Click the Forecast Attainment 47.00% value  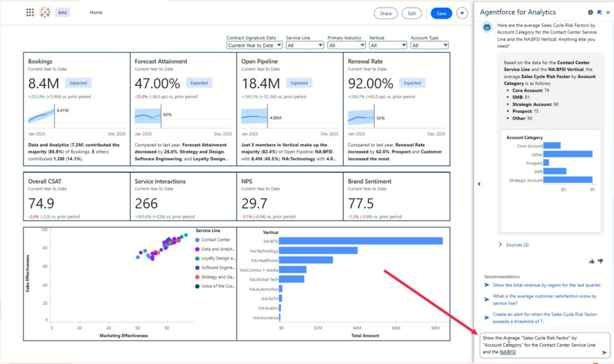pyautogui.click(x=158, y=83)
